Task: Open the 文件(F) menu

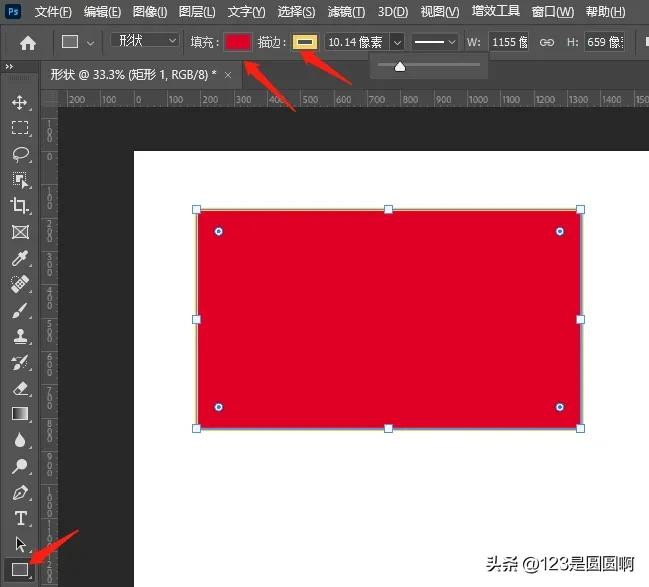Action: click(53, 12)
